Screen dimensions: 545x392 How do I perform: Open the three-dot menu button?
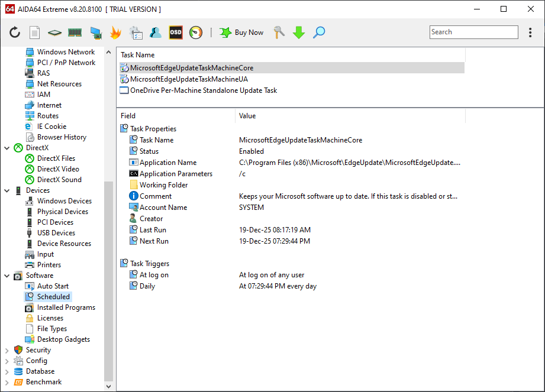coord(530,33)
